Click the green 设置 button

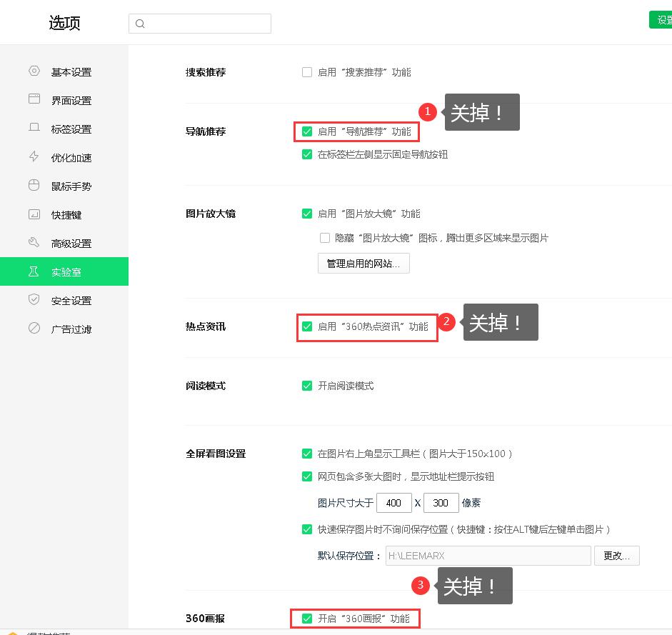coord(661,20)
